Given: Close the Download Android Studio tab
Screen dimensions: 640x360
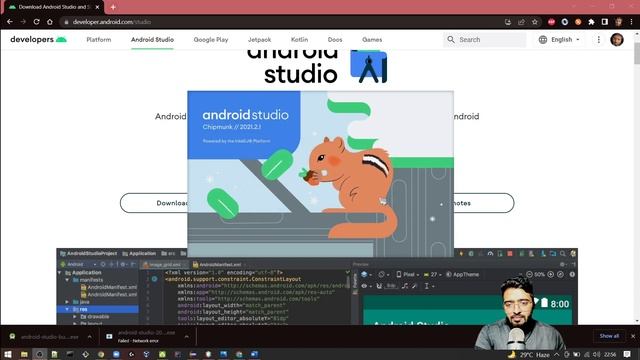Looking at the screenshot, I should click(97, 7).
